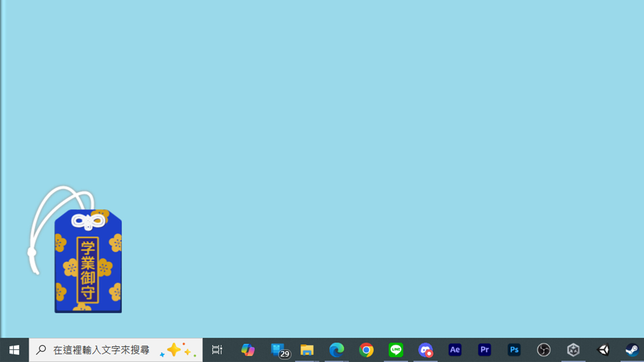
Task: Open Discord
Action: (425, 350)
